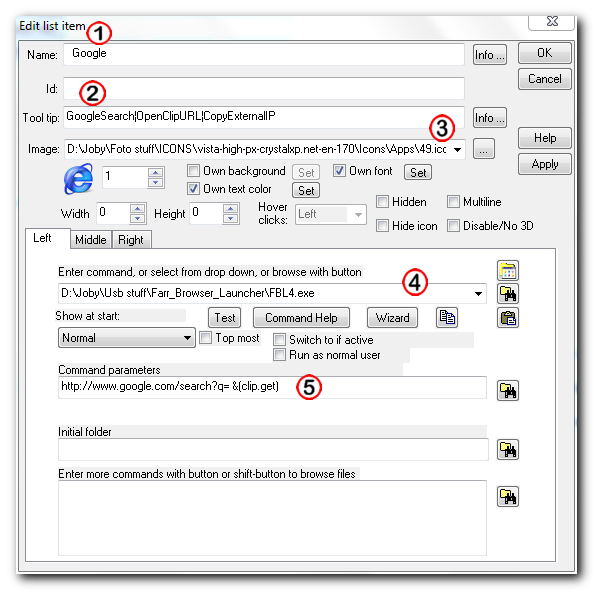
Task: Toggle Disable/No 3D checkbox
Action: pyautogui.click(x=453, y=226)
